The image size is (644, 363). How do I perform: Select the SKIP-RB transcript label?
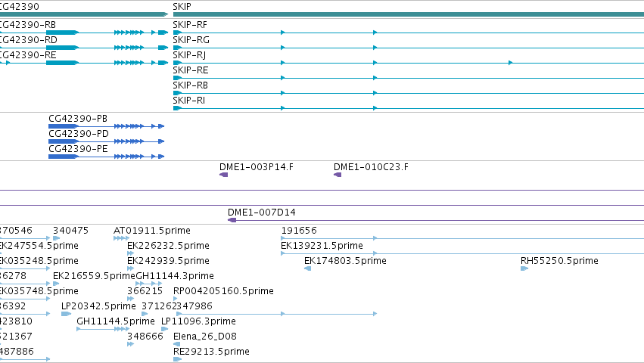[x=191, y=85]
